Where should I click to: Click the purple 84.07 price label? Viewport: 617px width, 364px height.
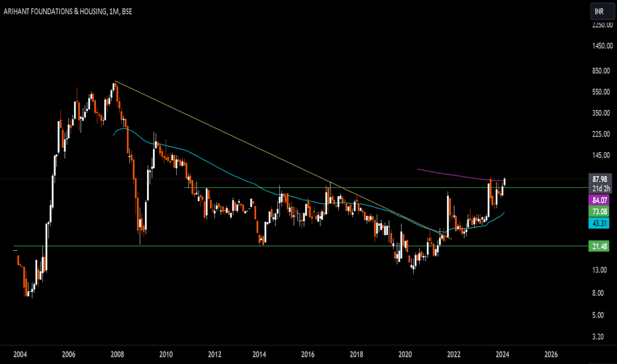[599, 201]
